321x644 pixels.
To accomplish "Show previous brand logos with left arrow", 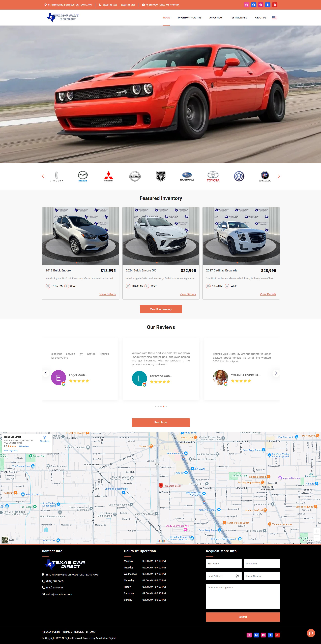I will [43, 176].
